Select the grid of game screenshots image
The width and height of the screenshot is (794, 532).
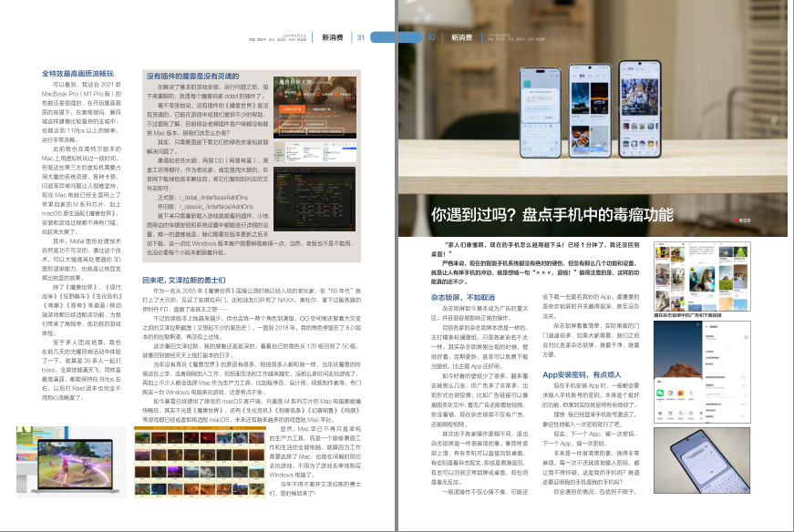(x=200, y=462)
